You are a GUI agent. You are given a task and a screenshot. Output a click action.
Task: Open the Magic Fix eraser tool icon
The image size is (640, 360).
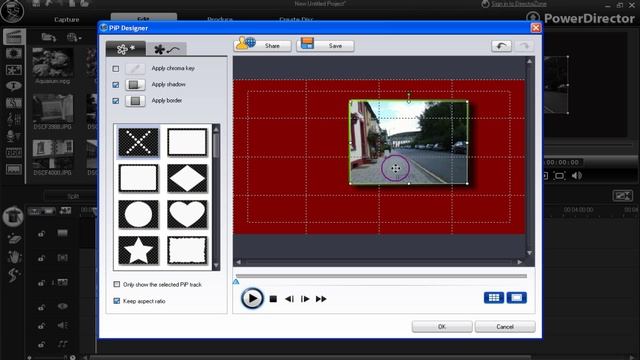[14, 238]
